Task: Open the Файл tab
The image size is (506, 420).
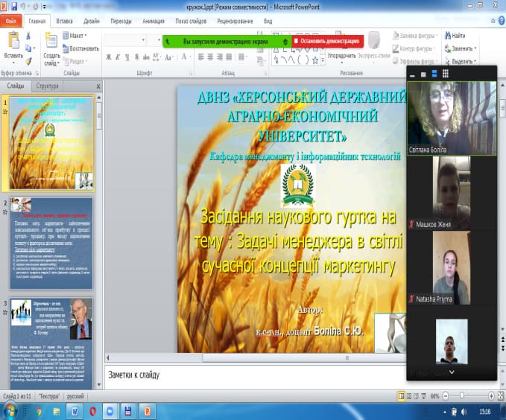Action: pos(11,21)
